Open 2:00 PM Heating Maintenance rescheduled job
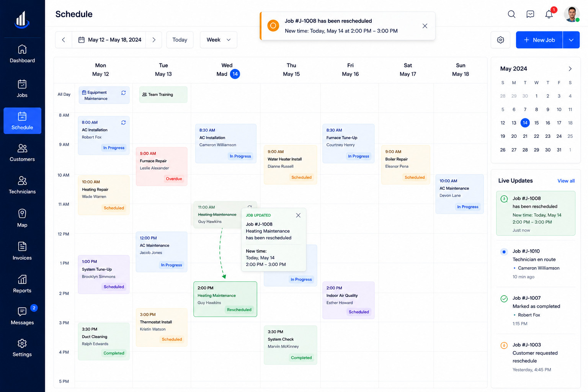Screen dimensions: 588x392 225,299
